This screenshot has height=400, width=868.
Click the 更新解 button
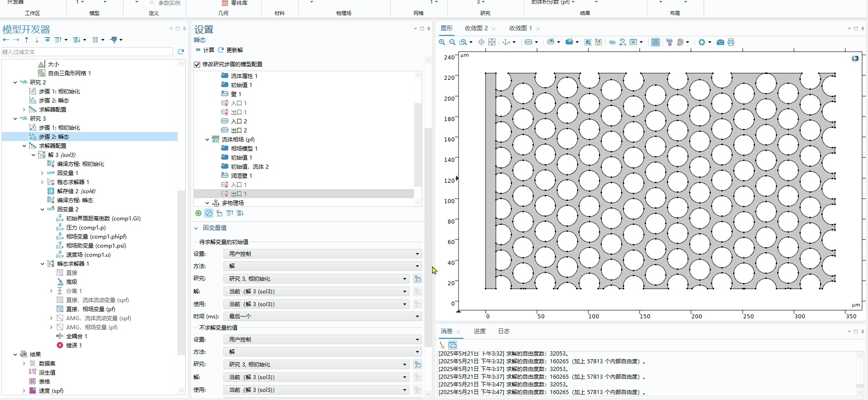pyautogui.click(x=230, y=50)
